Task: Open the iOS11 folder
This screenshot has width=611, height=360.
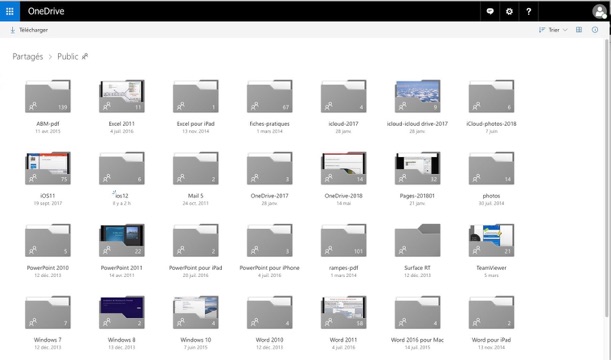Action: click(x=48, y=168)
